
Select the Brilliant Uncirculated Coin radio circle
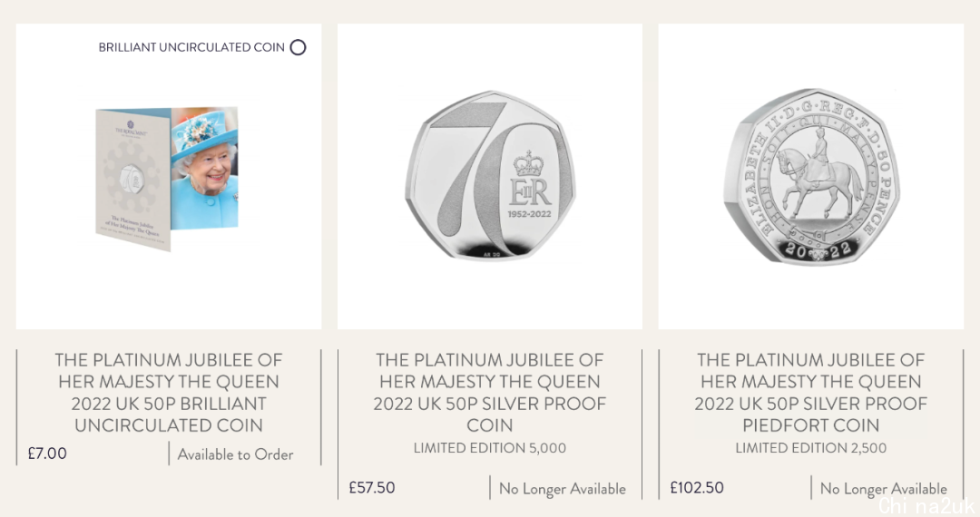point(299,47)
